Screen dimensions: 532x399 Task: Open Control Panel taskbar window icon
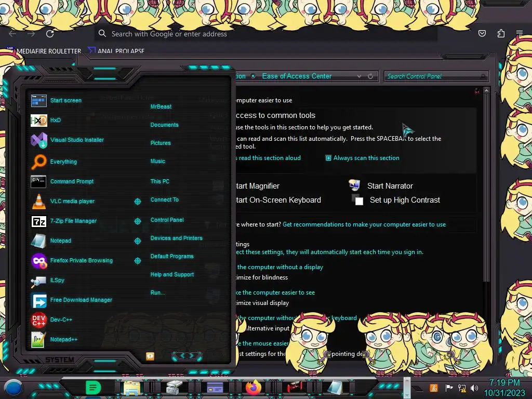point(215,388)
